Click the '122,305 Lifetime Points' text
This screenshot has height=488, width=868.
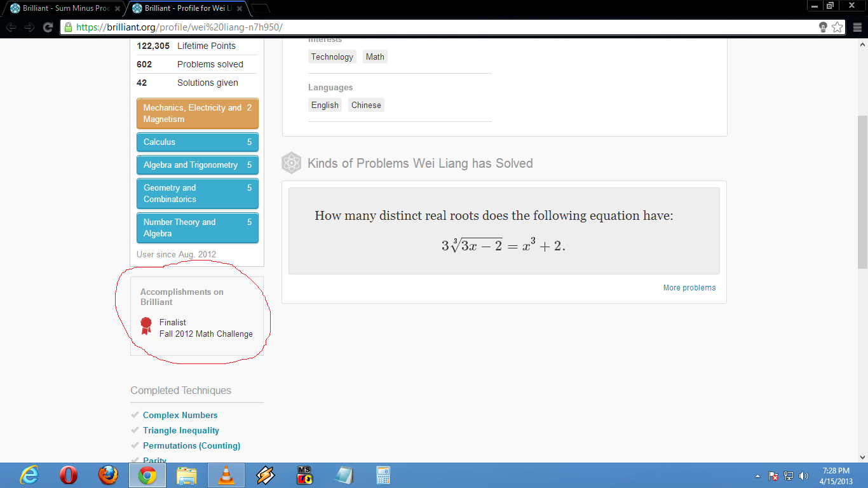(186, 46)
